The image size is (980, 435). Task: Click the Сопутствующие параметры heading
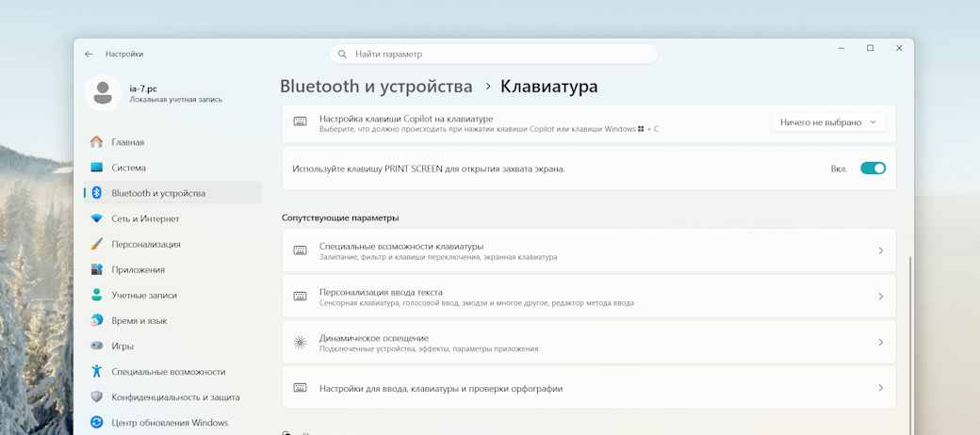tap(340, 217)
